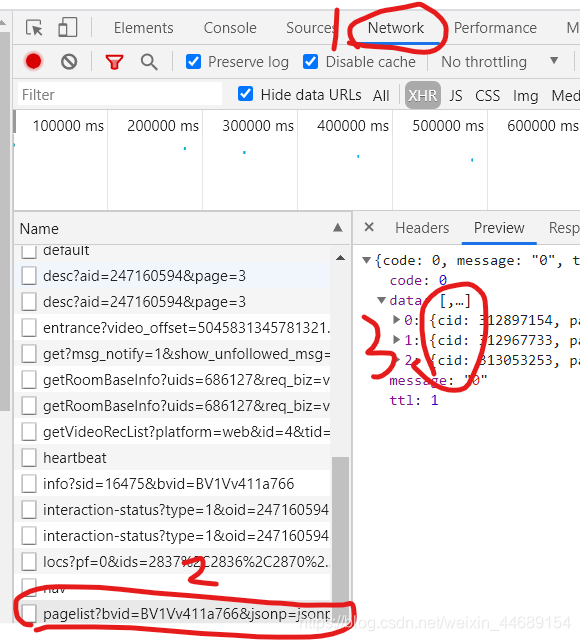Toggle the Hide data URLs checkbox
This screenshot has height=641, width=580.
[245, 94]
